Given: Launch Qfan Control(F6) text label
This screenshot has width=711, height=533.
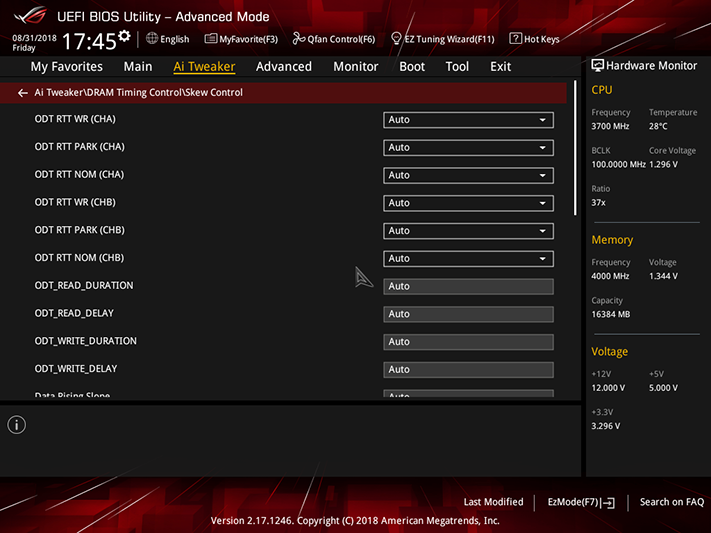Looking at the screenshot, I should [x=341, y=39].
